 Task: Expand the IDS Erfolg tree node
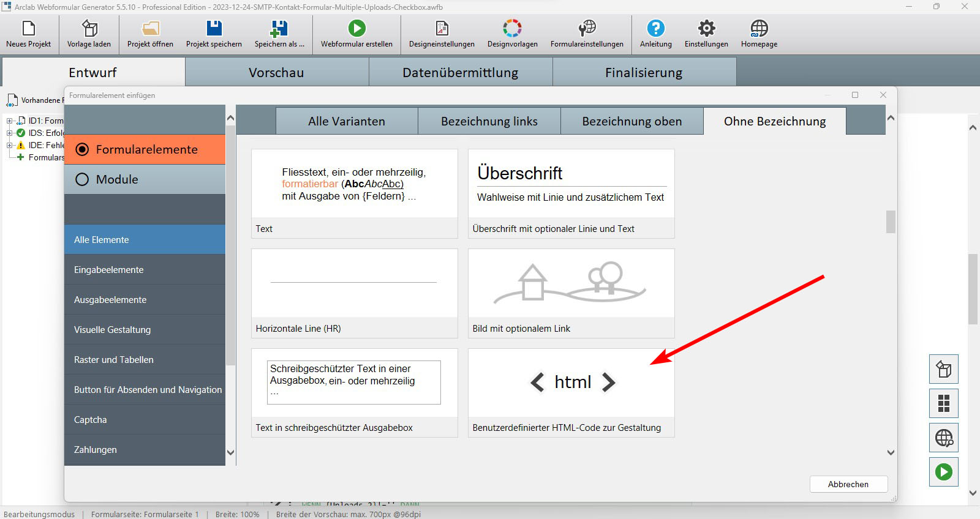(10, 133)
